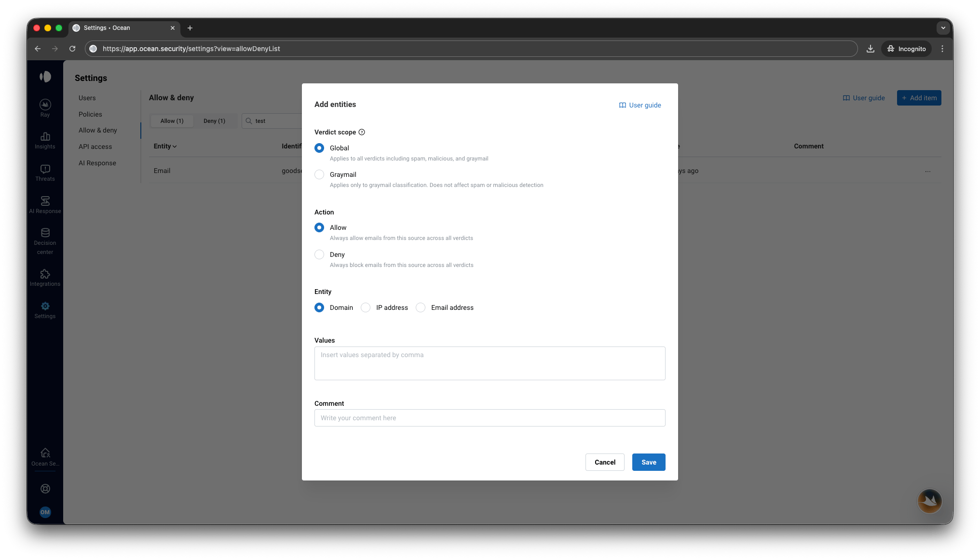Select the Global verdict scope
The image size is (980, 560).
(319, 148)
